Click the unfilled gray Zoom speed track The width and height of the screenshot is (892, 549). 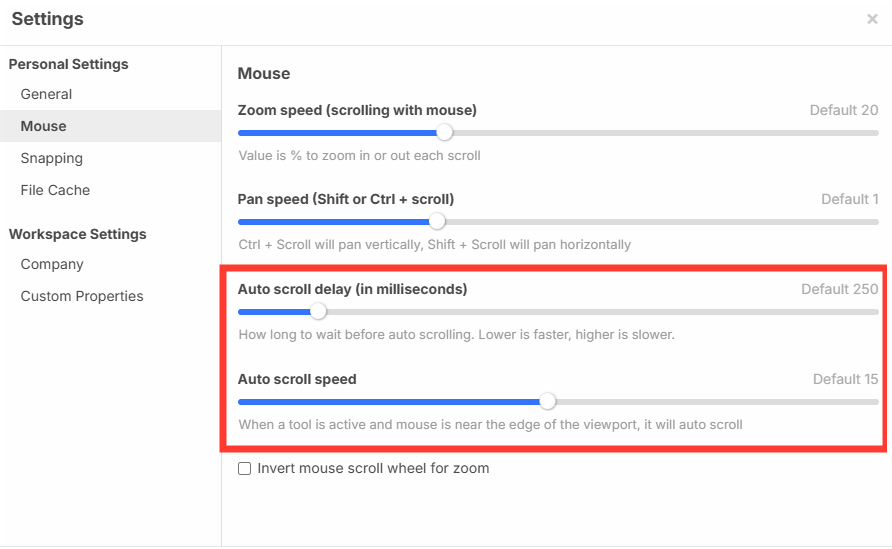point(660,133)
